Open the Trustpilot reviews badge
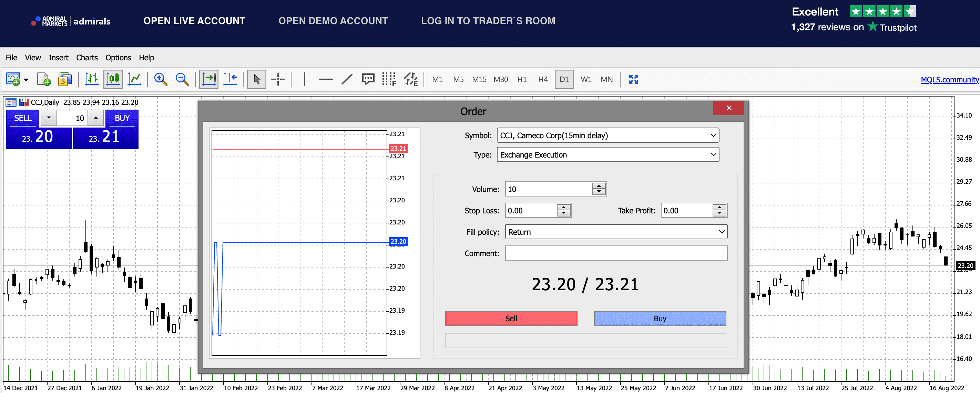This screenshot has height=393, width=980. 854,19
